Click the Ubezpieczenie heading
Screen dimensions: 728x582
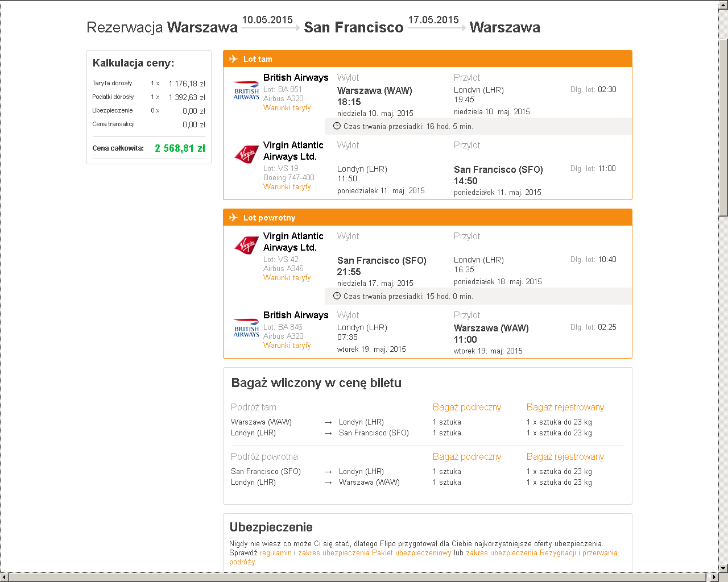(271, 527)
